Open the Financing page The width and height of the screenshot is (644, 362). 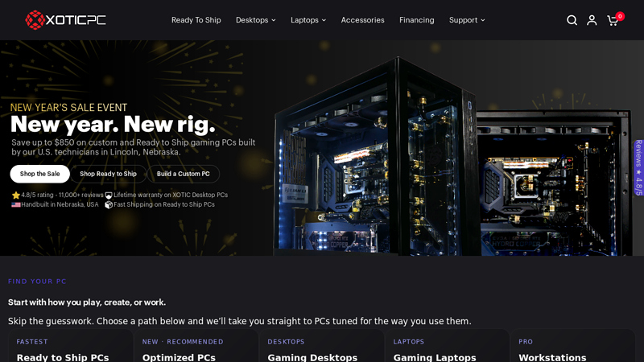coord(416,20)
